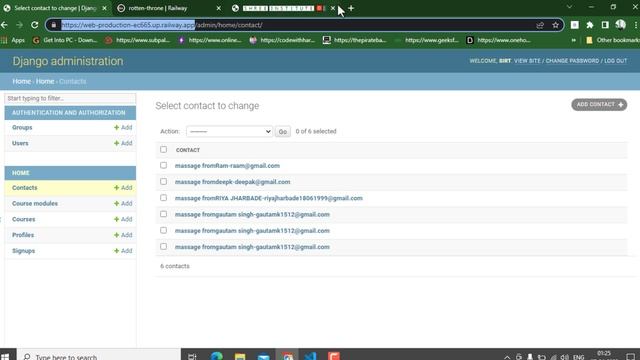Click the share page icon in address bar
The image size is (640, 360).
(540, 25)
